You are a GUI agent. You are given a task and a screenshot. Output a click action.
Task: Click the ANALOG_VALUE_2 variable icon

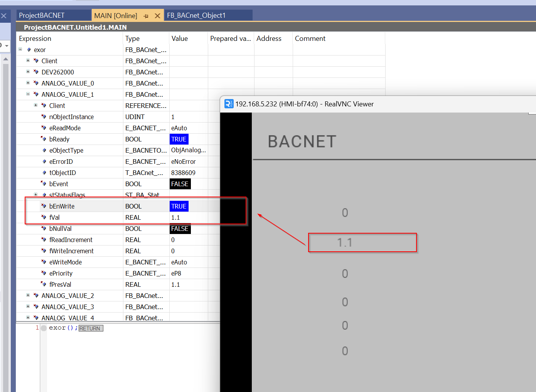[36, 296]
